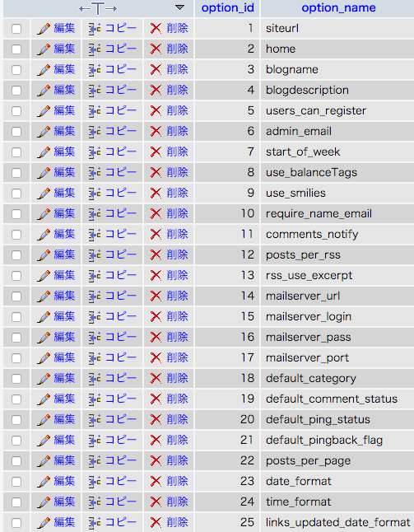Click the copy icon for default_ping_status row

pyautogui.click(x=95, y=420)
